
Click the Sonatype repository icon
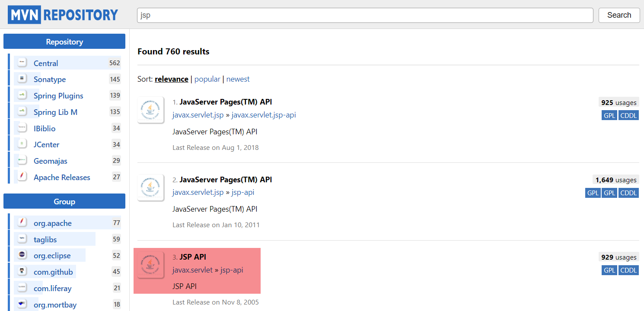pos(22,79)
